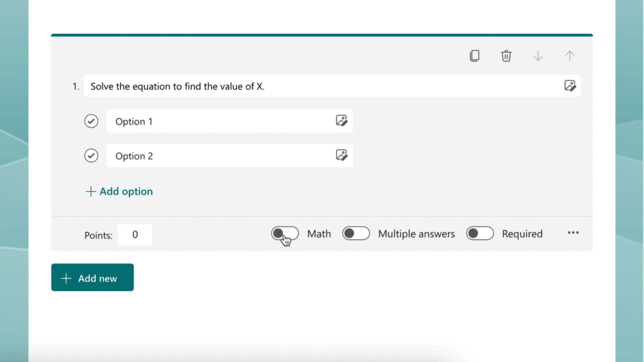Add an image to Option 1
Image resolution: width=644 pixels, height=362 pixels.
(x=342, y=121)
